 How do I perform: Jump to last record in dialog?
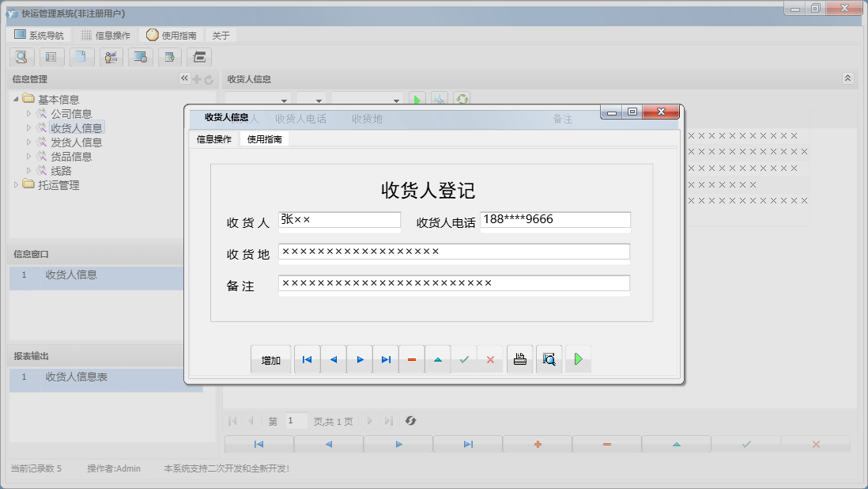(385, 359)
